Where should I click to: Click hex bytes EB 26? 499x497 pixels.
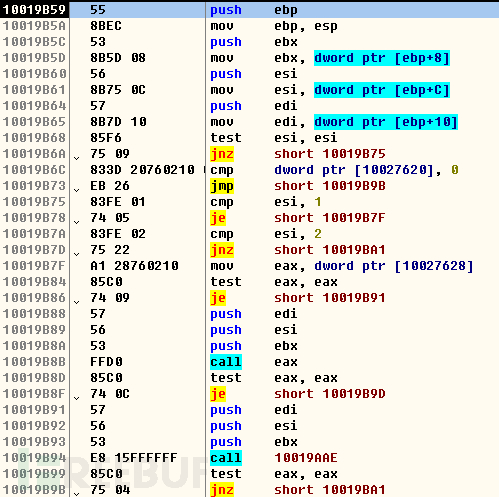point(110,186)
